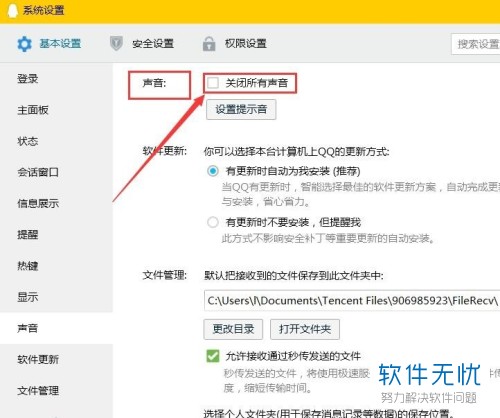Screen dimensions: 500x418
Task: Uncheck 允许接收通过秒传发送的文件
Action: click(213, 356)
